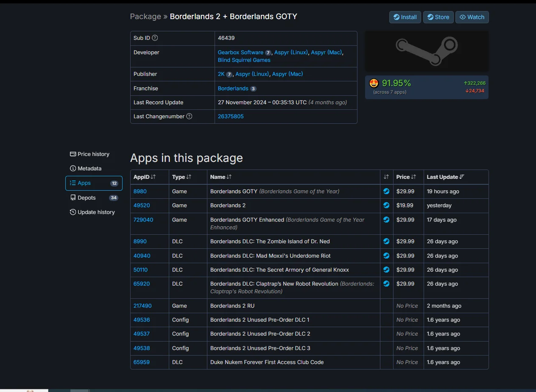The height and width of the screenshot is (392, 536).
Task: Switch to the Depots section
Action: [x=94, y=197]
